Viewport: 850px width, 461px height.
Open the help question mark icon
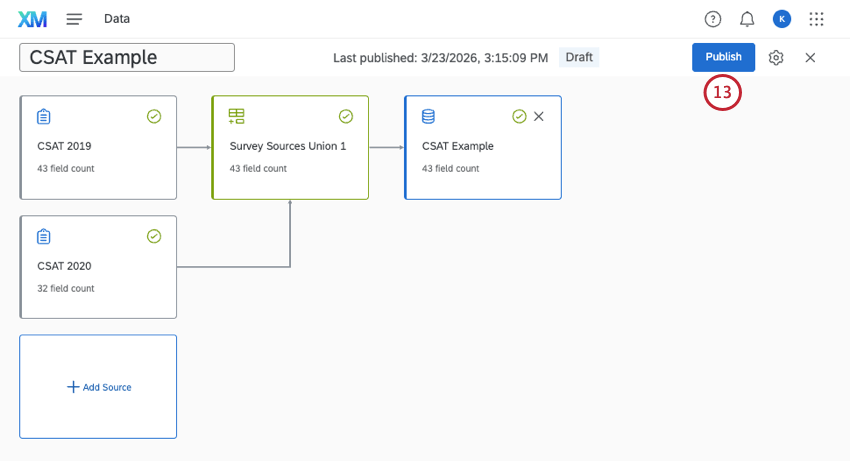pos(712,19)
